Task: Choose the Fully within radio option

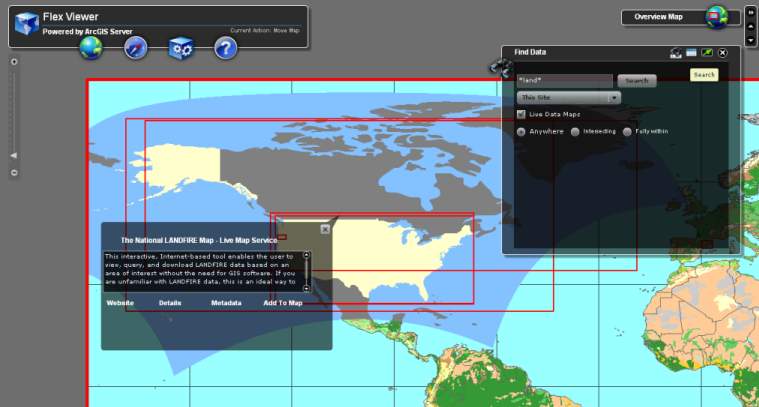Action: [627, 132]
